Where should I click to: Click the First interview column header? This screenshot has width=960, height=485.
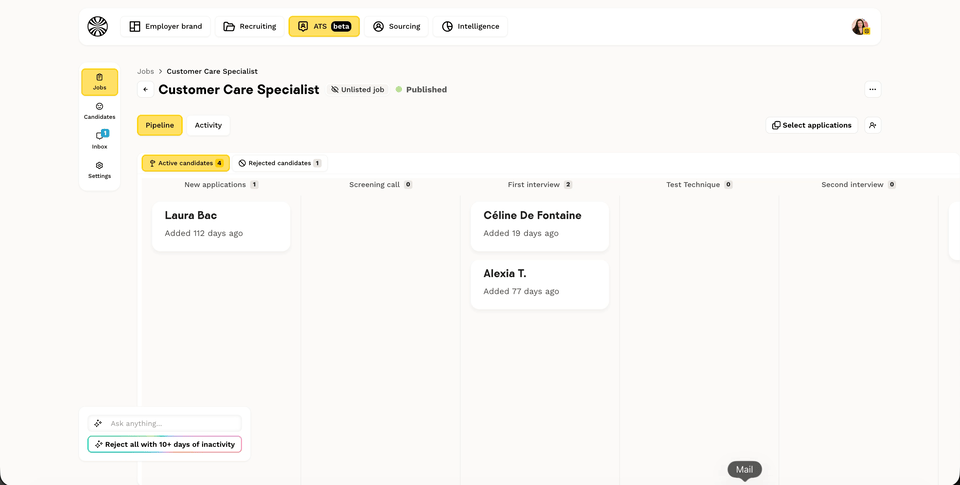pyautogui.click(x=539, y=184)
